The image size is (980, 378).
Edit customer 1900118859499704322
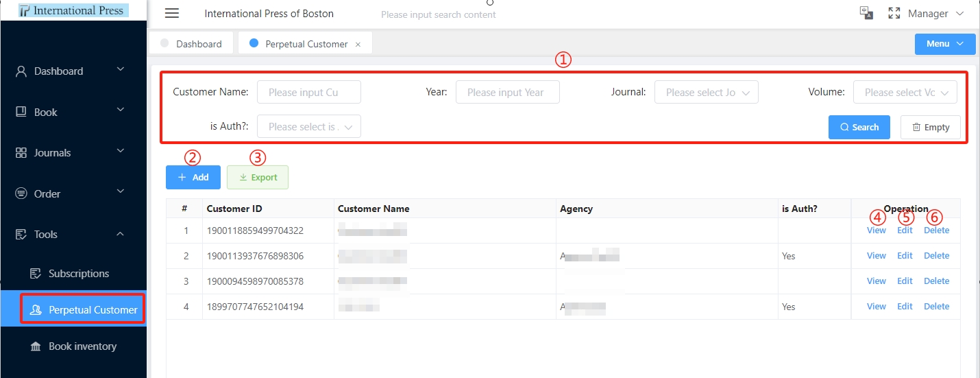905,231
